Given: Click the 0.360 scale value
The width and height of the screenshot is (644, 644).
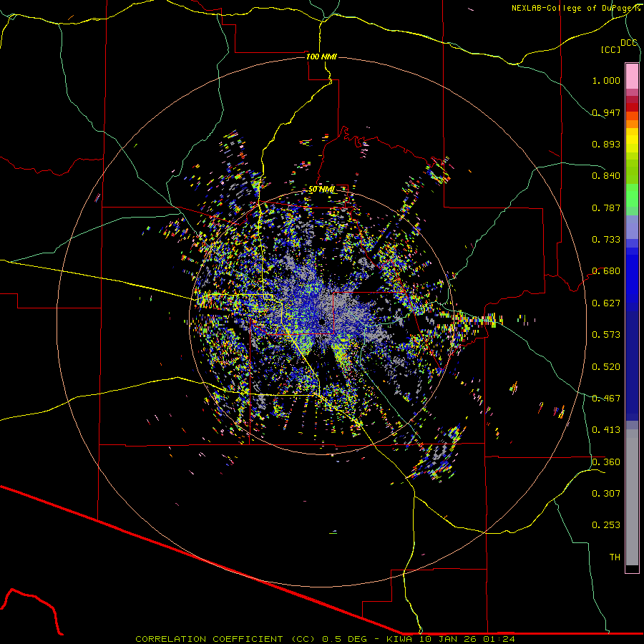Looking at the screenshot, I should click(x=606, y=462).
